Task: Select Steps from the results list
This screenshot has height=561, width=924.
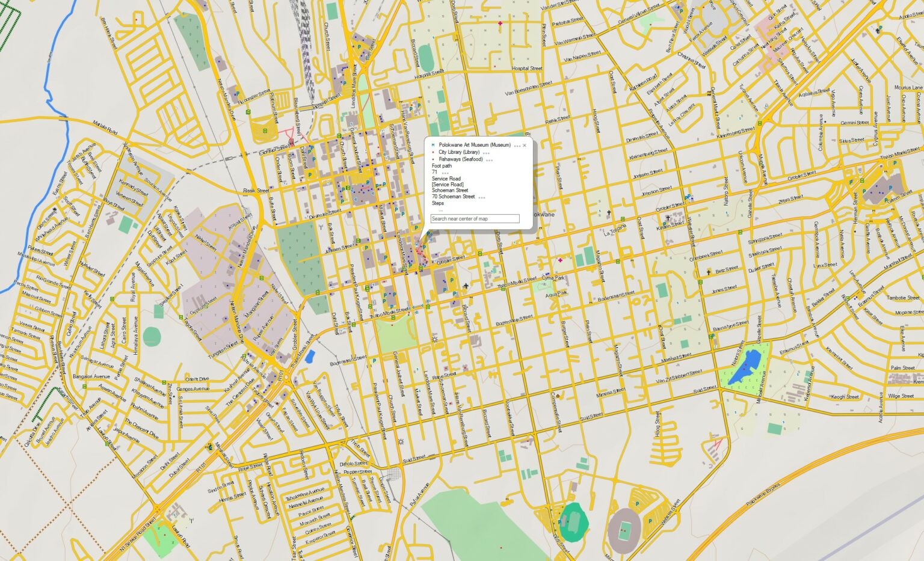Action: (x=439, y=203)
